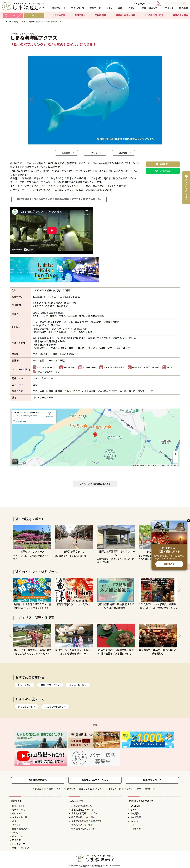Viewport: 190px width, 868px height.
Task: Click 詳細をみる in the popup
Action: [x=169, y=564]
